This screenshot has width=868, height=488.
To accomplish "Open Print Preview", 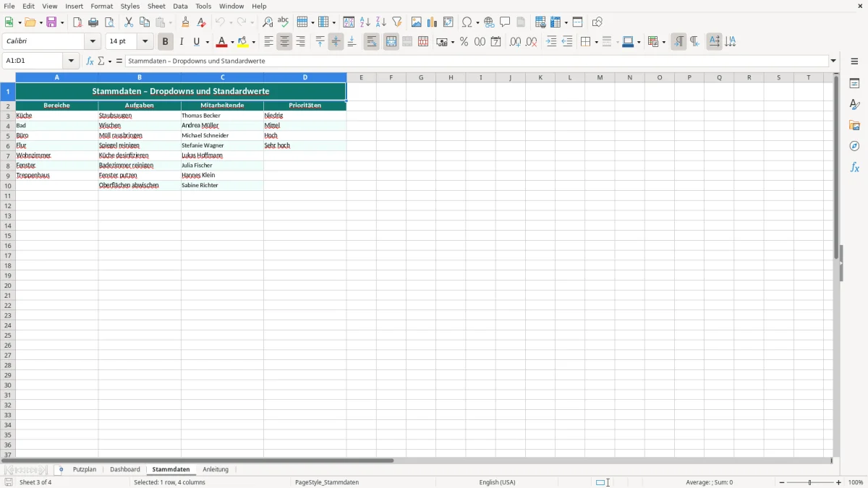I will coord(109,22).
